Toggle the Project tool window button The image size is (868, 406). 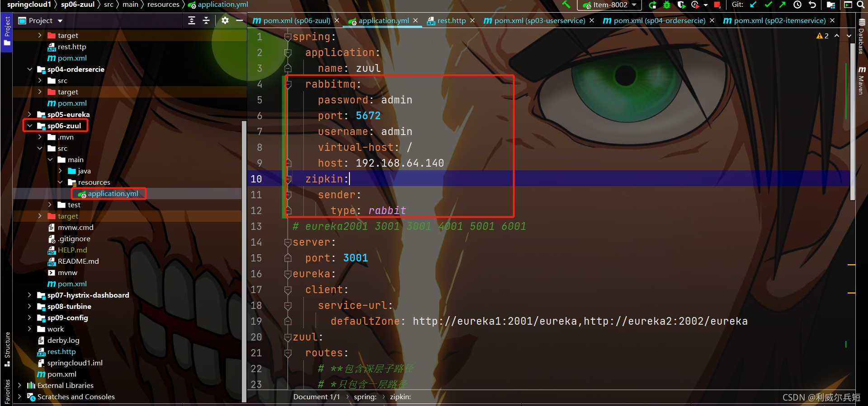[7, 31]
